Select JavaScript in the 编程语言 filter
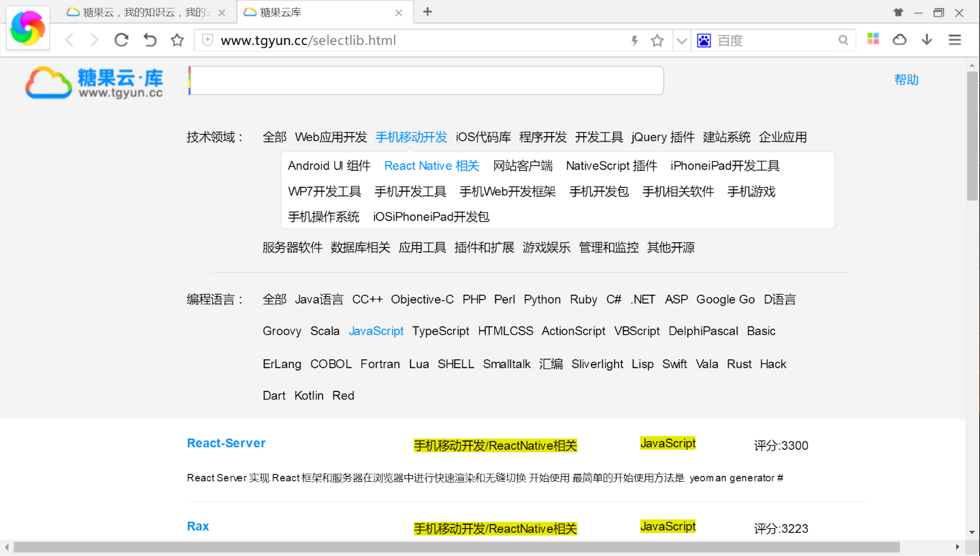This screenshot has width=980, height=556. click(x=376, y=331)
